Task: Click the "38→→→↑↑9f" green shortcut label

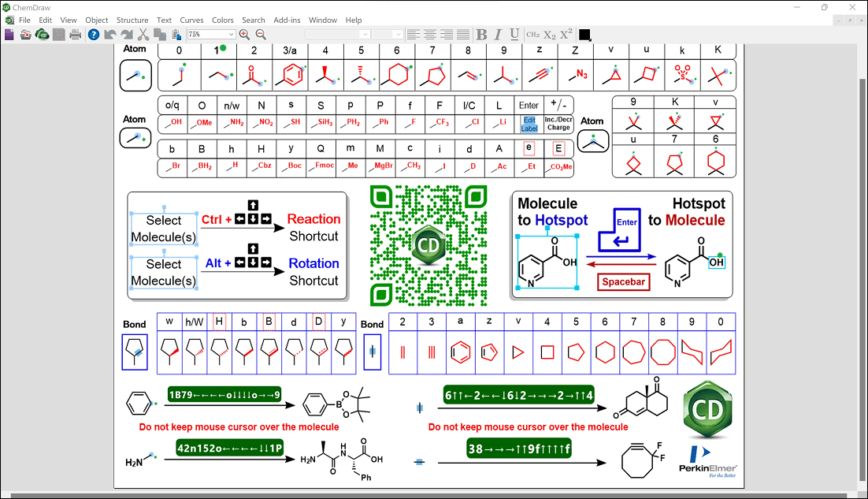Action: (x=519, y=449)
